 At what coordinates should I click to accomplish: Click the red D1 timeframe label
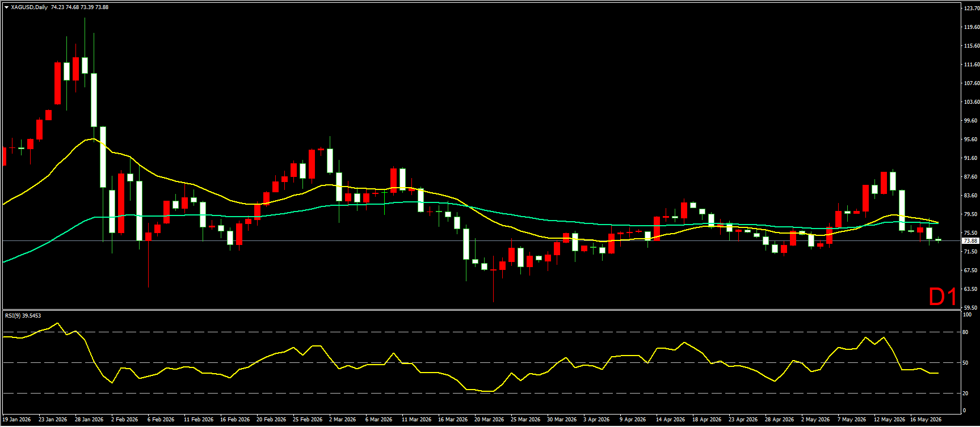[x=942, y=297]
